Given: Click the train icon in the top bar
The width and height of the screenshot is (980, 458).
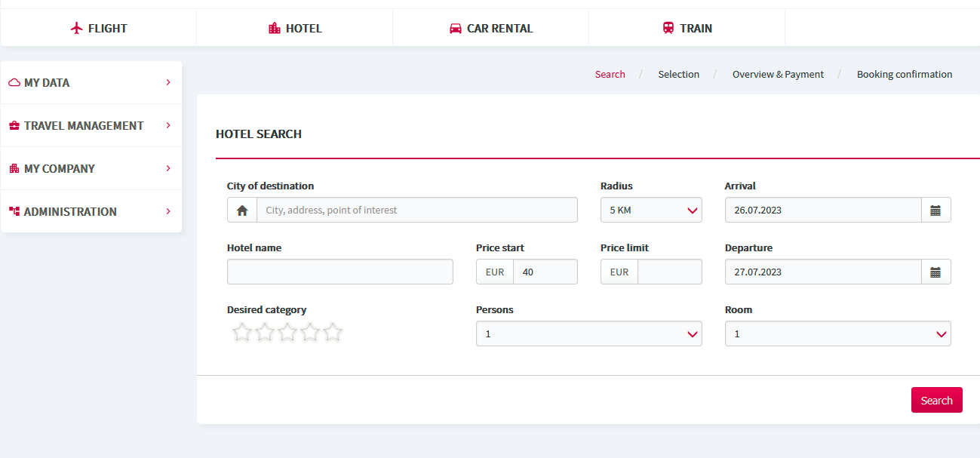Looking at the screenshot, I should [668, 29].
